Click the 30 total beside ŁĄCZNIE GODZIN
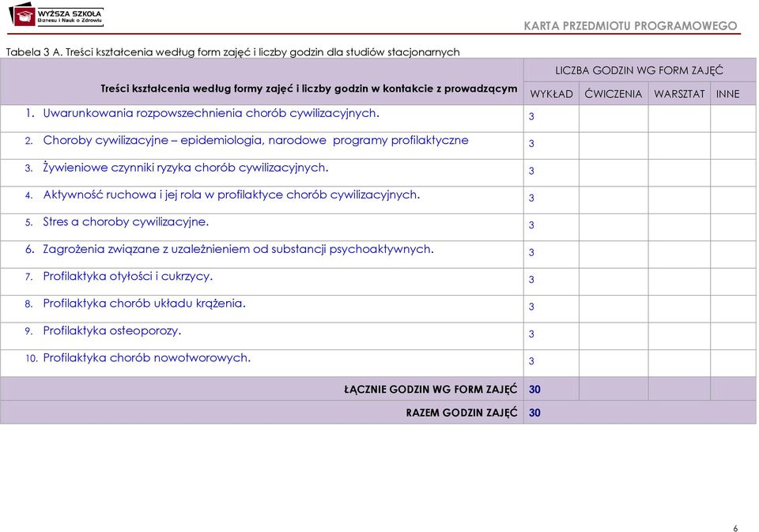759x532 pixels. click(534, 389)
